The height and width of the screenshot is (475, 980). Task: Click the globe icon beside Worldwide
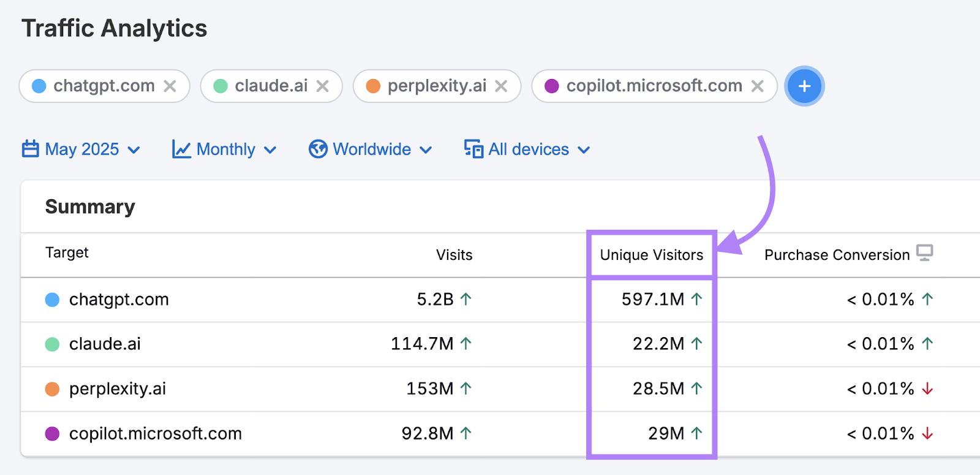tap(318, 149)
